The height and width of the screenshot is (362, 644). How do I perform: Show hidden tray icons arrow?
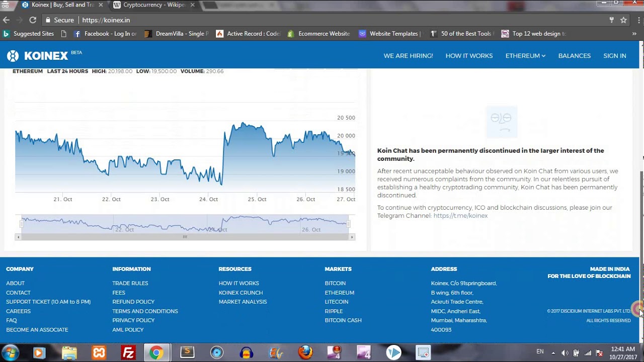coord(553,353)
